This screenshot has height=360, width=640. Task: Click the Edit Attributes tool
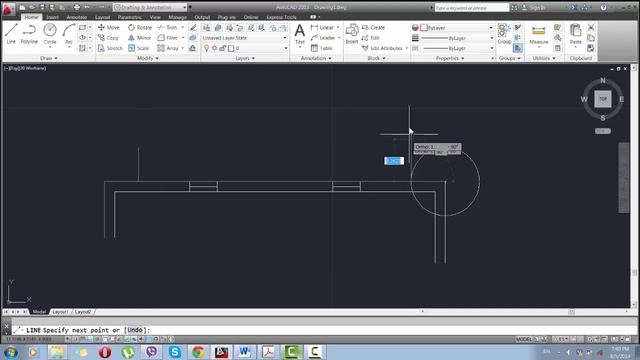(x=382, y=48)
